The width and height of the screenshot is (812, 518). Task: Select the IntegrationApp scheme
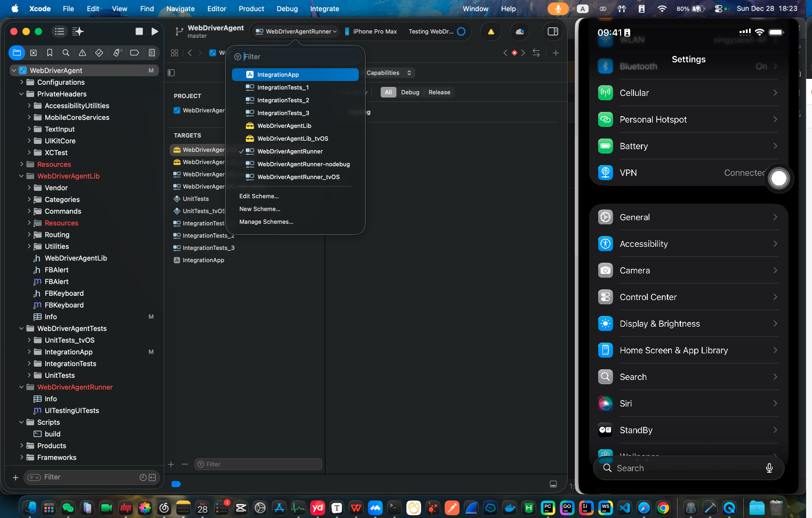tap(295, 75)
